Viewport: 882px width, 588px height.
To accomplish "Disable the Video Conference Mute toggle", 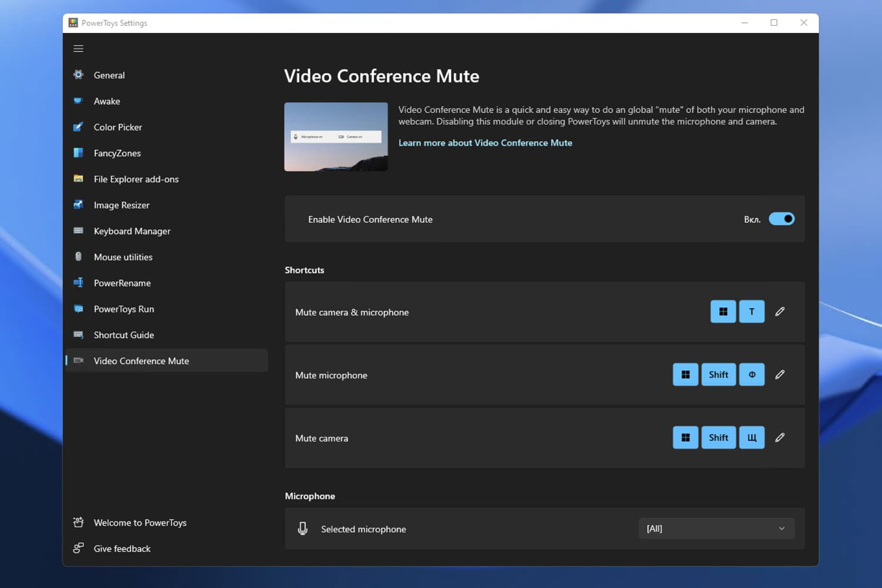I will 781,219.
